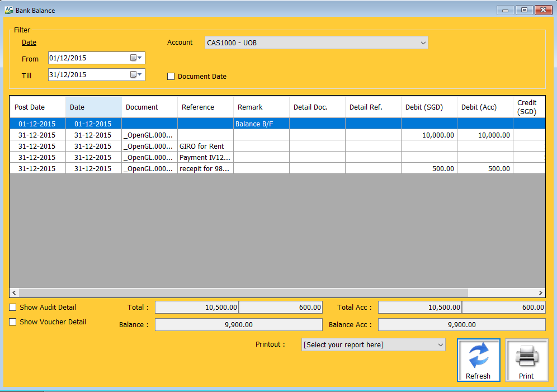557x392 pixels.
Task: Click the app logo in title bar
Action: (8, 10)
